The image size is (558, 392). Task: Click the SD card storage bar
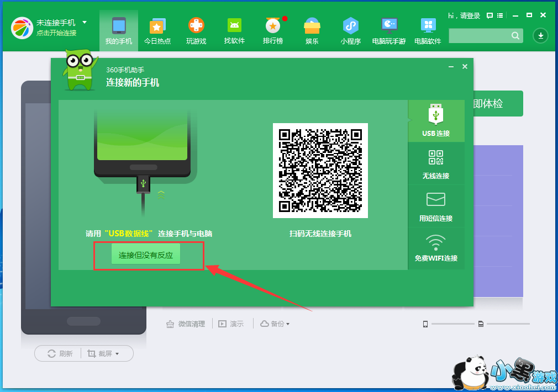tap(508, 324)
